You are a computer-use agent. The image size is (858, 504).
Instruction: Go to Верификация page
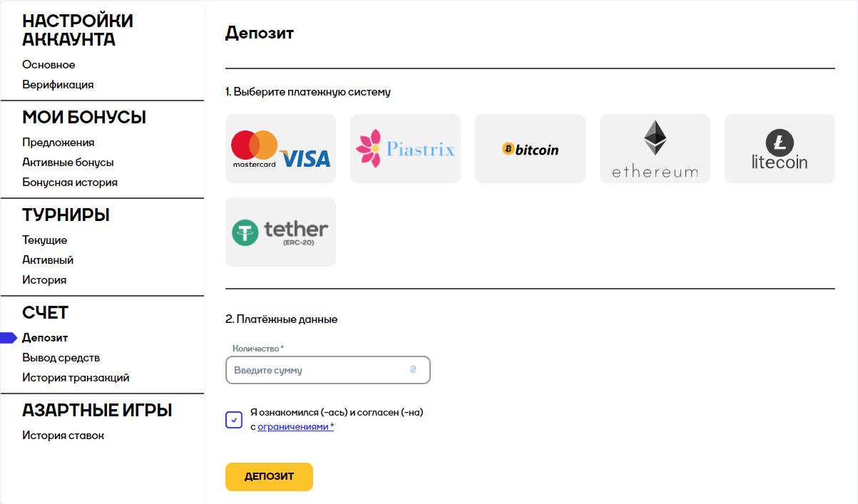[58, 85]
